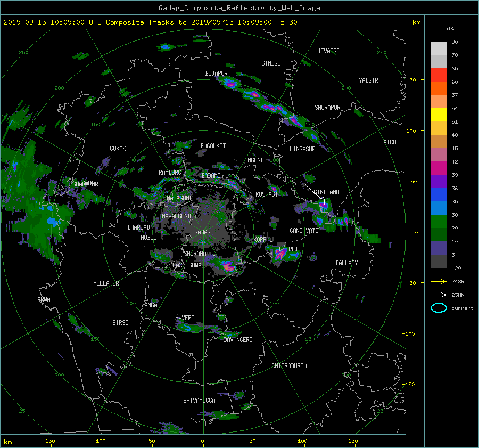
Task: Click the intense storm cell near Hospet
Action: tap(279, 255)
